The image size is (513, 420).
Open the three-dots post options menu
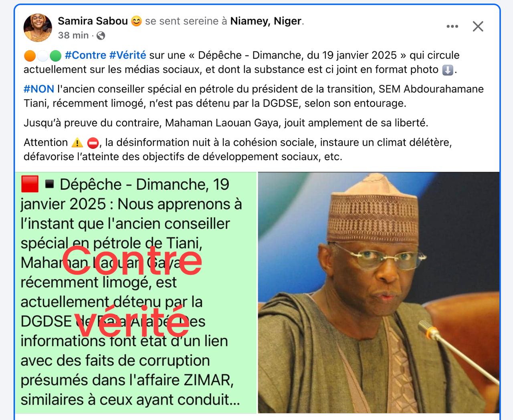click(x=452, y=26)
